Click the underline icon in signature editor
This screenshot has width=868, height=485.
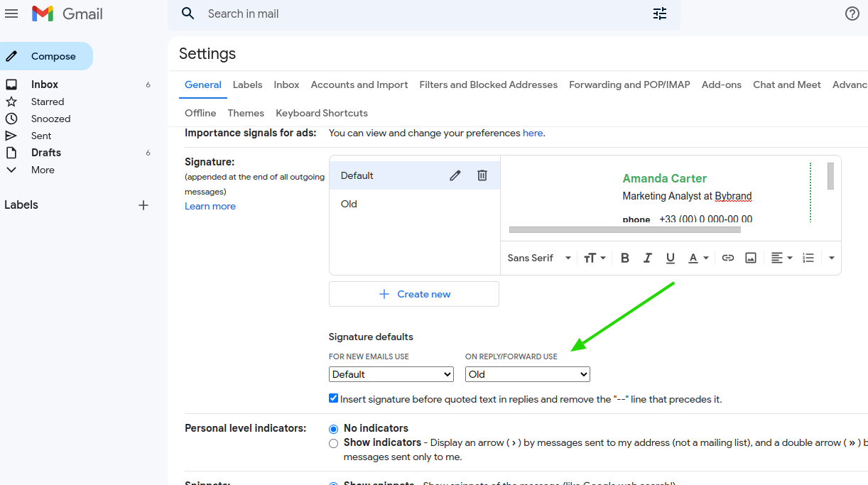point(670,258)
